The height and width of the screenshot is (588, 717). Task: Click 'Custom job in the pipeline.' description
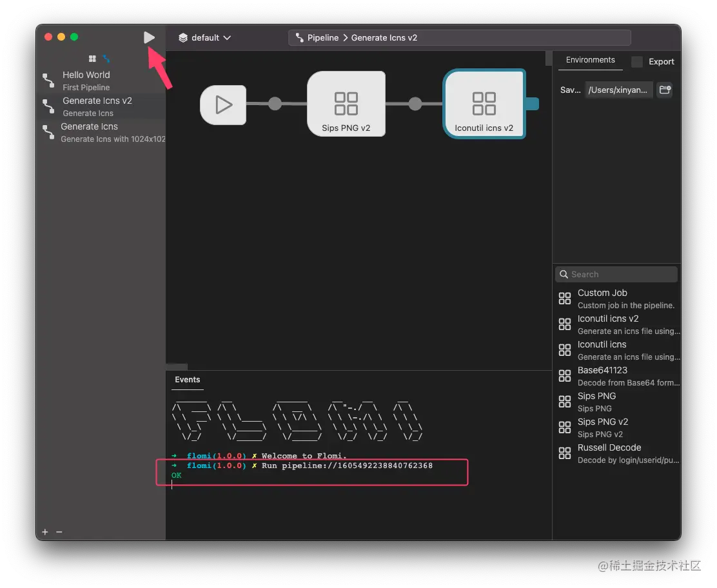click(626, 306)
